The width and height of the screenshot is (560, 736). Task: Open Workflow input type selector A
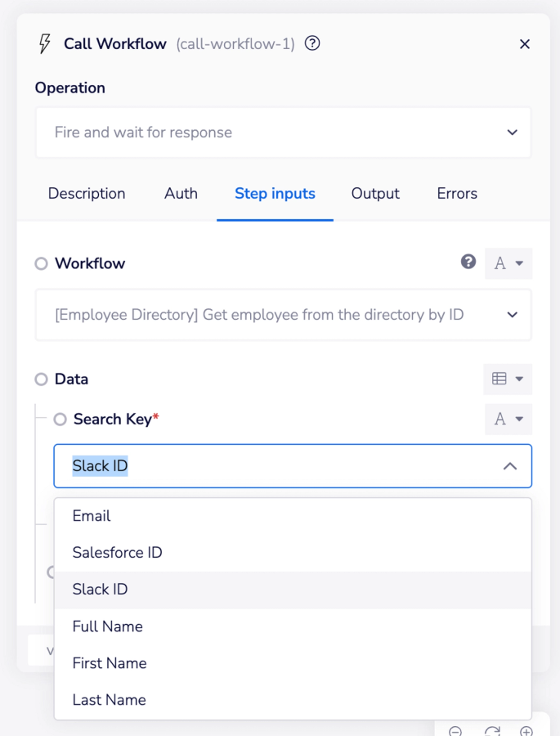coord(508,263)
